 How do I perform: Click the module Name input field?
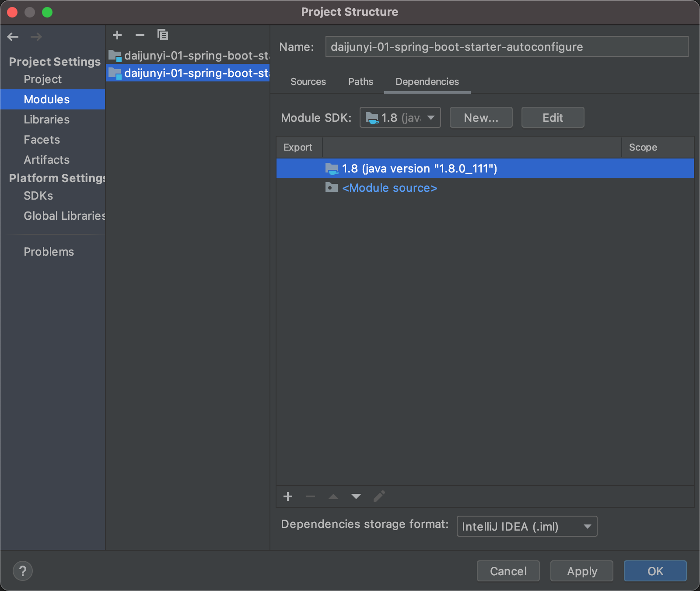(507, 46)
